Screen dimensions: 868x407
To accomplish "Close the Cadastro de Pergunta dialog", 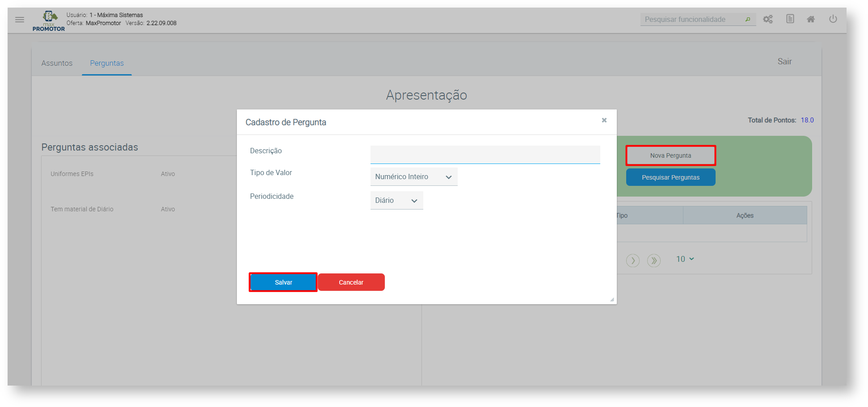I will (604, 120).
